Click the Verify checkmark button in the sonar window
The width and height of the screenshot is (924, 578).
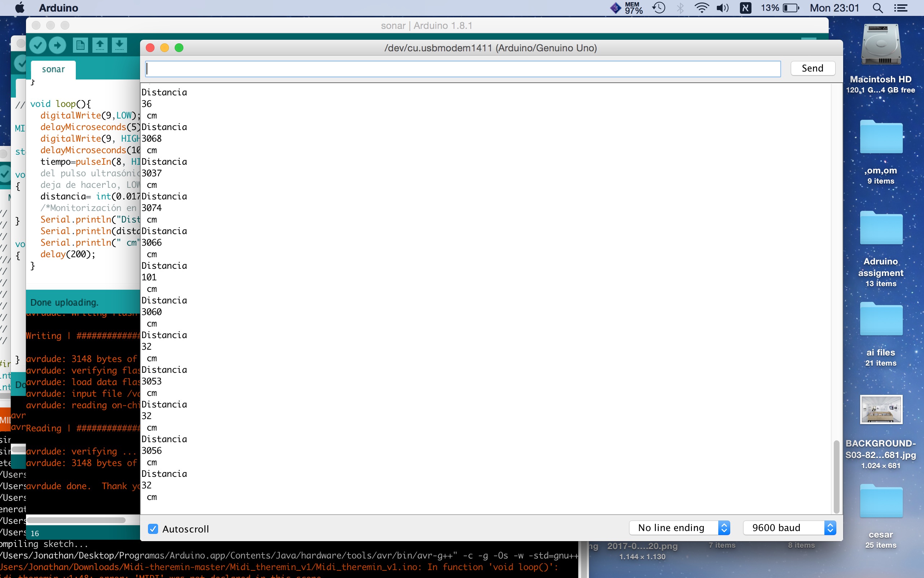click(x=38, y=46)
